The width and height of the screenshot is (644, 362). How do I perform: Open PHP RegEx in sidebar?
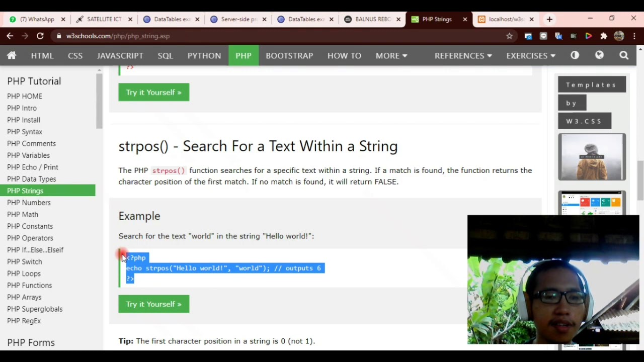click(24, 321)
